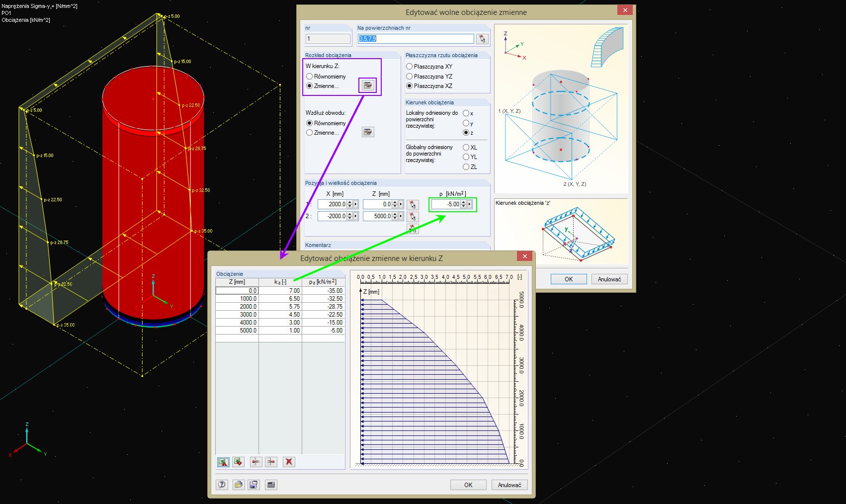Import the load table from Excel
846x504 pixels.
(239, 462)
